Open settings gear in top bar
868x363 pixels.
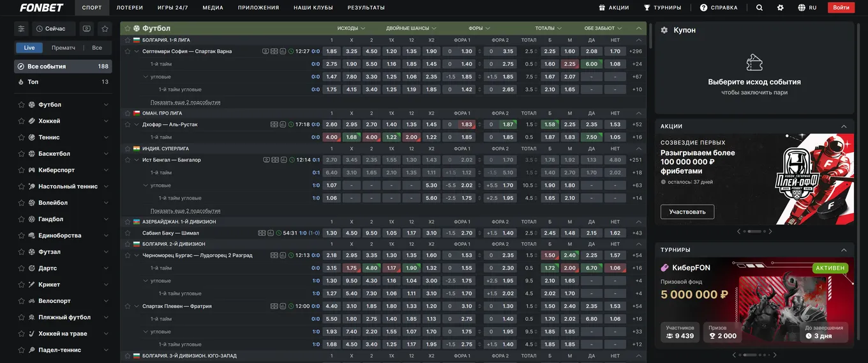781,8
